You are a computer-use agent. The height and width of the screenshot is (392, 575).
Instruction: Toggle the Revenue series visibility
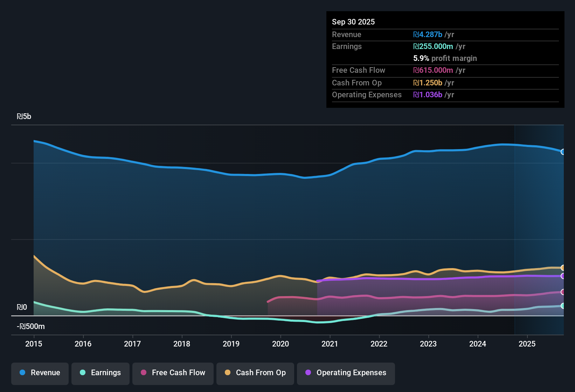click(x=40, y=373)
